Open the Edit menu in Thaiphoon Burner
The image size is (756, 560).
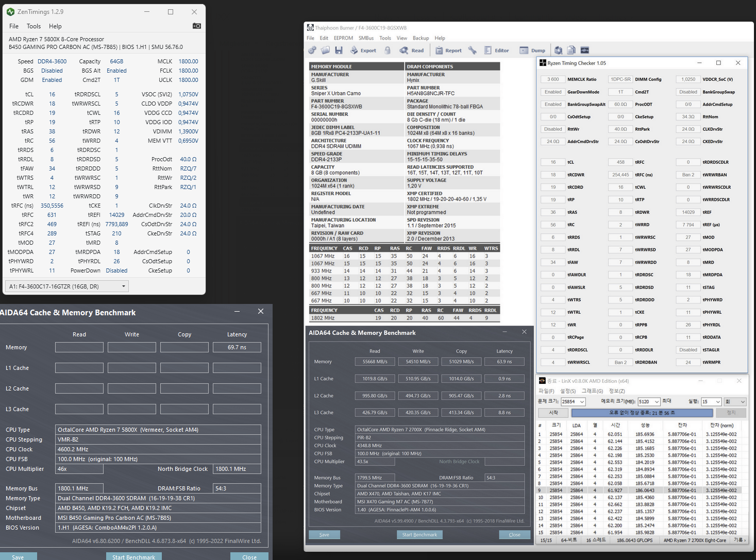pos(324,38)
